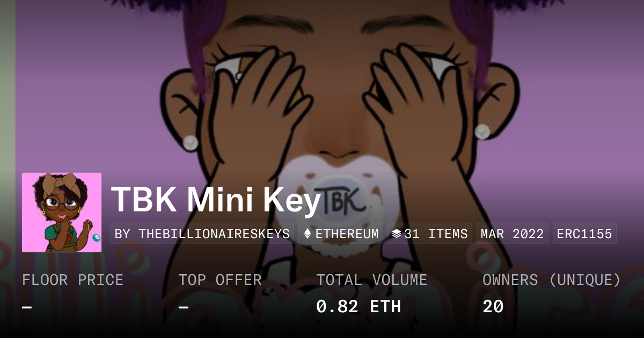644x338 pixels.
Task: Click the ERC1155 token standard badge
Action: point(584,234)
